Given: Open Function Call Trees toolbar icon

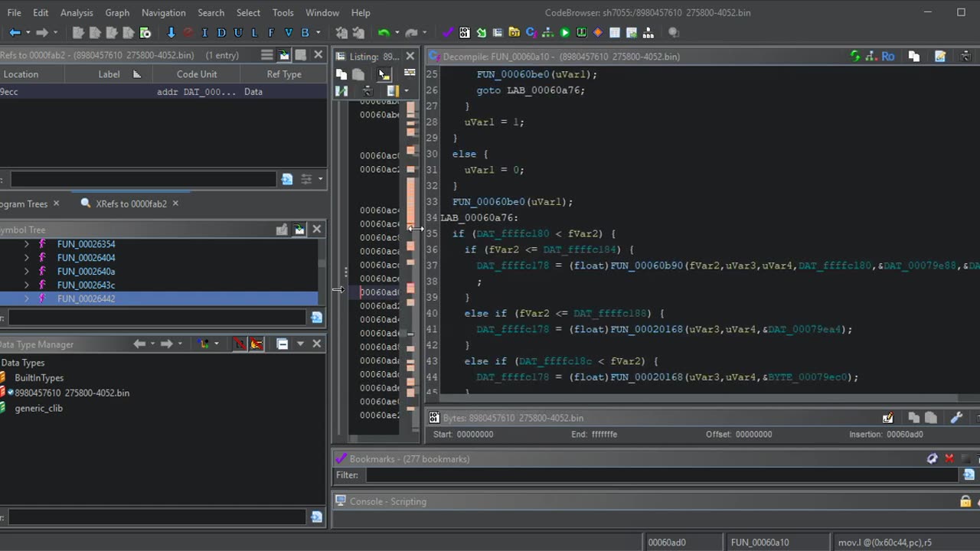Looking at the screenshot, I should [x=648, y=32].
